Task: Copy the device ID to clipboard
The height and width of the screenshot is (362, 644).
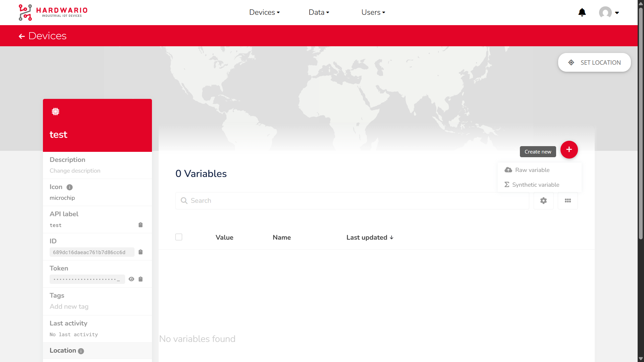Action: 141,252
